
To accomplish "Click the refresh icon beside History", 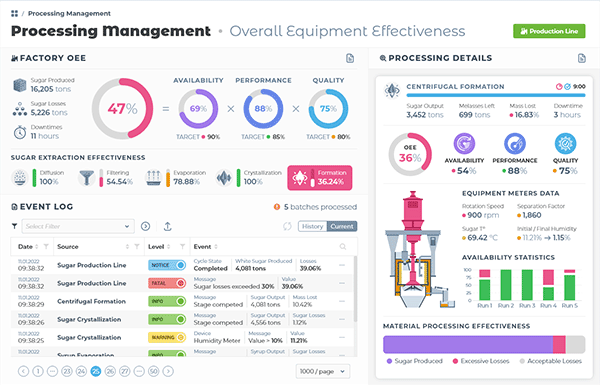I will [x=287, y=226].
